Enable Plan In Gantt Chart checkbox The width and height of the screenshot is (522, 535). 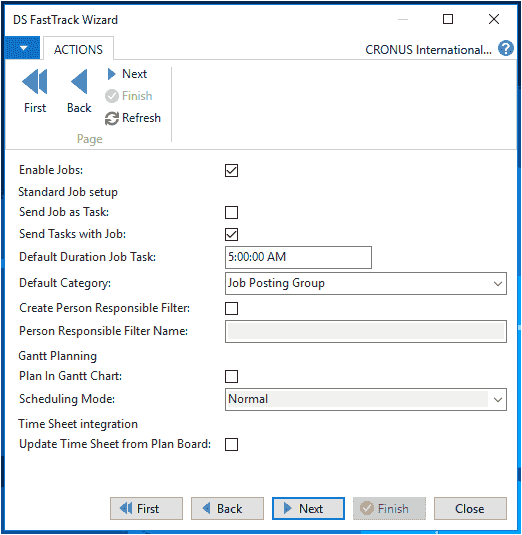[231, 377]
